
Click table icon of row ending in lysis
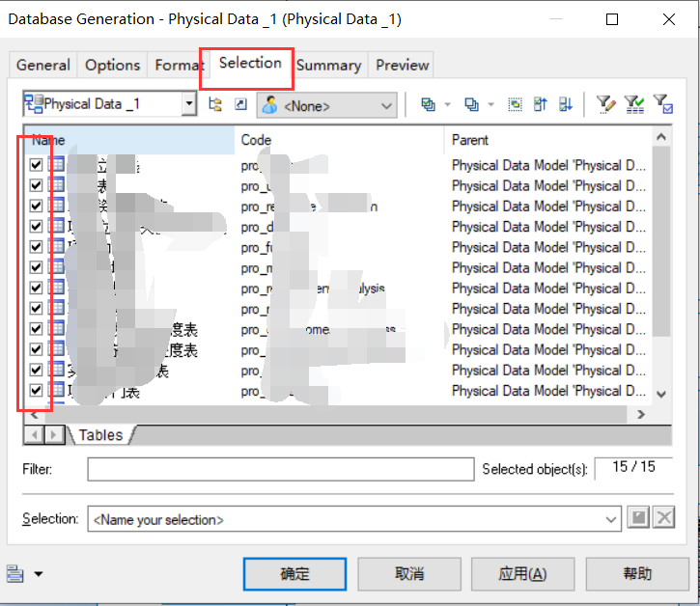pos(57,288)
